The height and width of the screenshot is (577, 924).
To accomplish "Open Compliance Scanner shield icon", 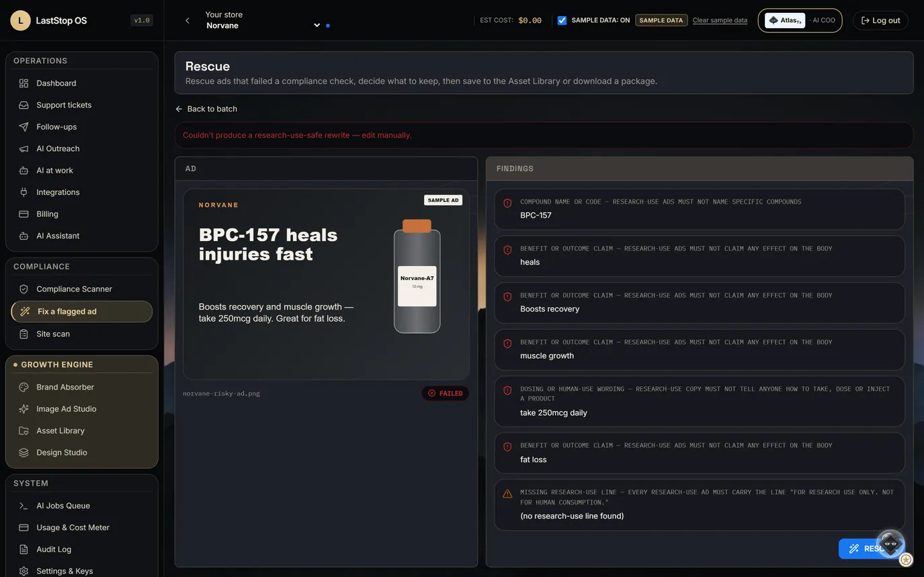I will click(24, 289).
